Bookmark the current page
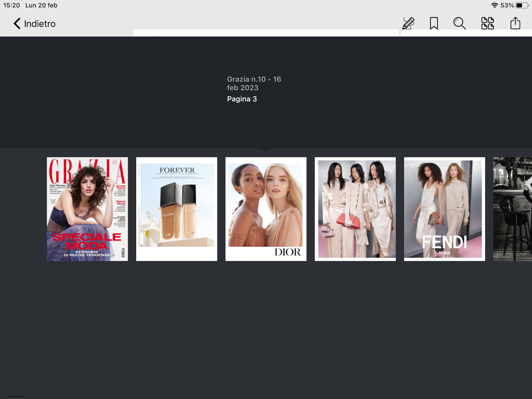The image size is (532, 399). tap(434, 23)
